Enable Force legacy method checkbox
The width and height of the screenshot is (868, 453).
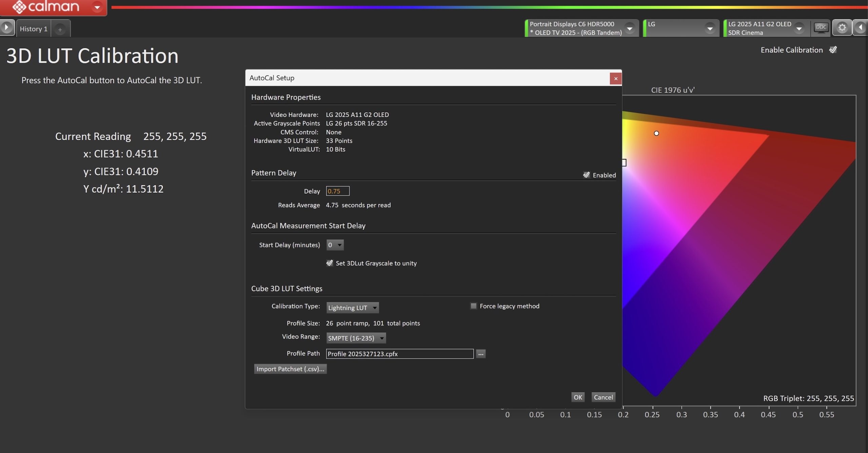[x=473, y=306]
